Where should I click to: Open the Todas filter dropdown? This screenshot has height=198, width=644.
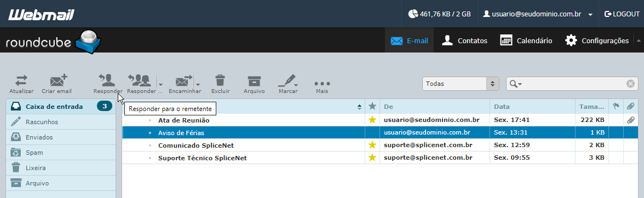point(461,84)
